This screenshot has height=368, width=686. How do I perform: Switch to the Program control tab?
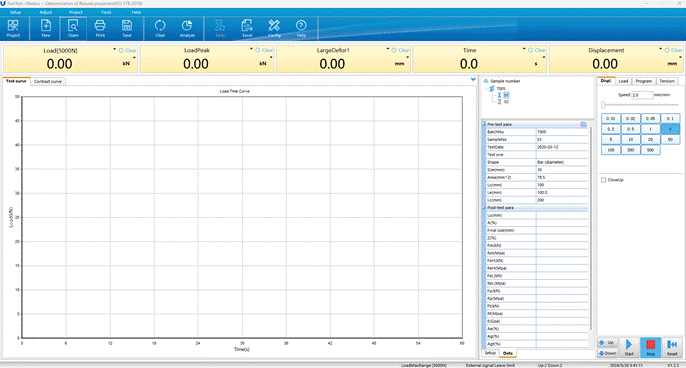pyautogui.click(x=643, y=81)
